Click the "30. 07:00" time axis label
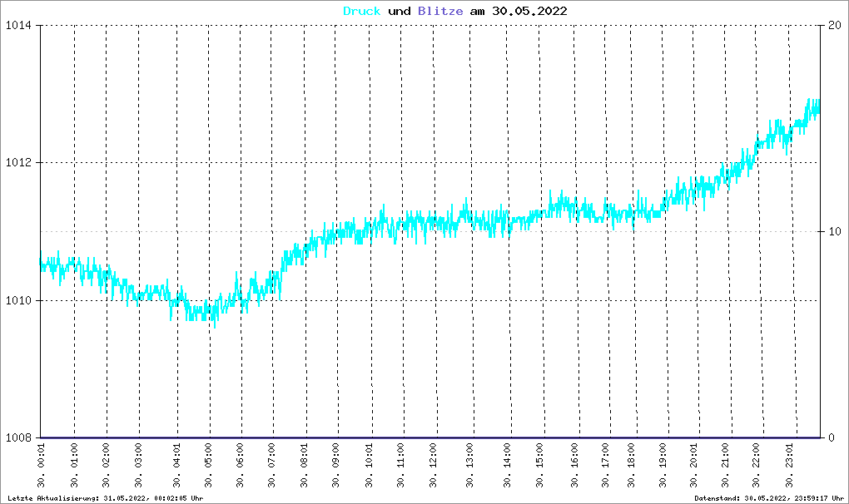 click(x=272, y=466)
